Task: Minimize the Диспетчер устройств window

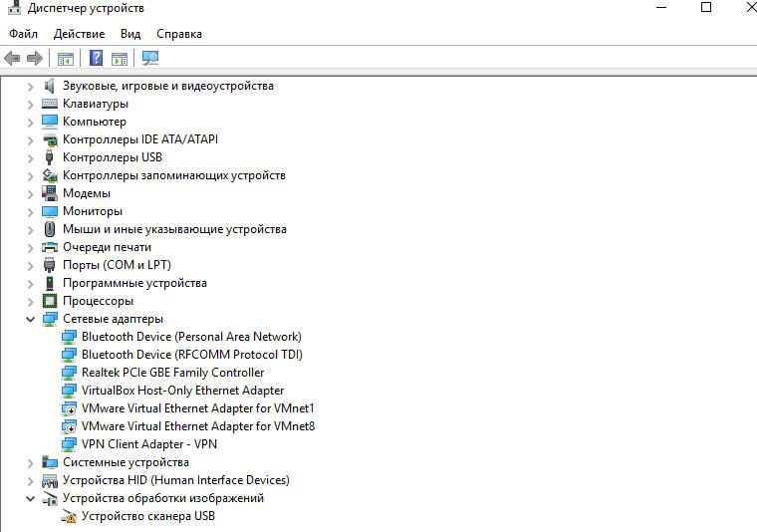Action: [661, 7]
